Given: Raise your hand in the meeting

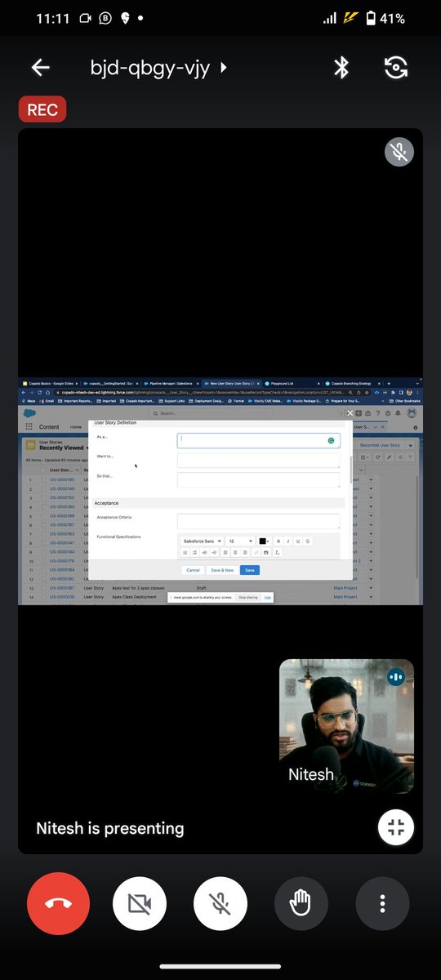Looking at the screenshot, I should coord(301,903).
